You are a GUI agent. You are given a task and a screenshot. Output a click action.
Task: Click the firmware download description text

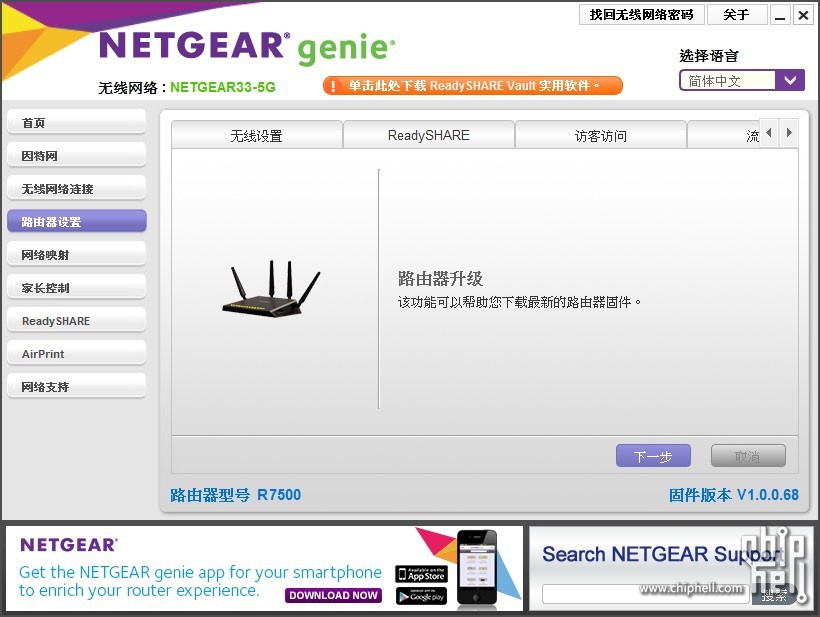point(519,302)
